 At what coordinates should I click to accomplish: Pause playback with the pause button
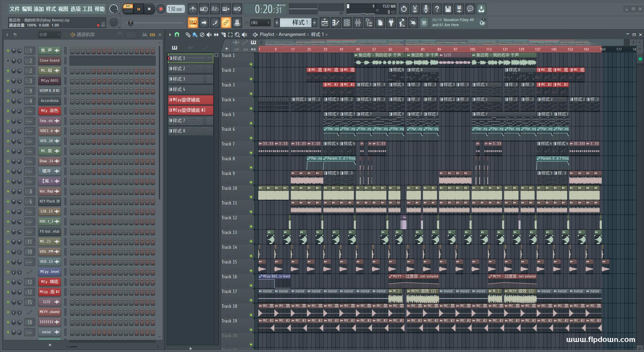(x=139, y=9)
